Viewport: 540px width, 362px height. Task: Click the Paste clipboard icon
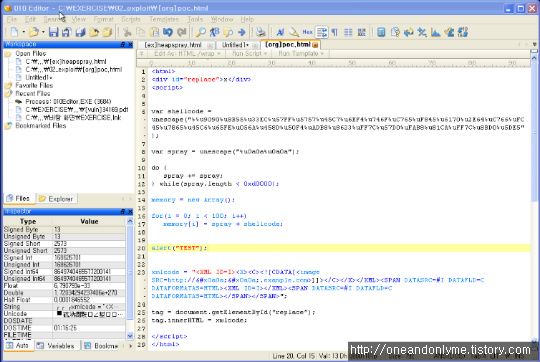[155, 32]
